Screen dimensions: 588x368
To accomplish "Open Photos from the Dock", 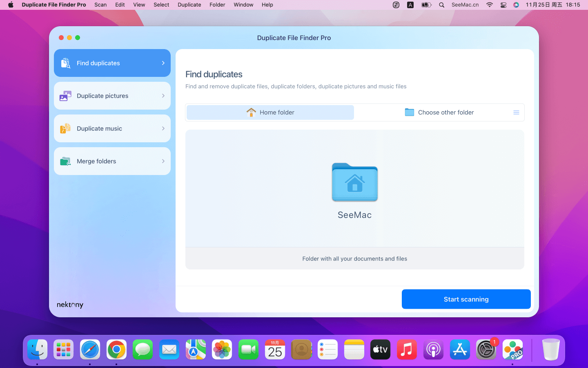I will coord(222,350).
